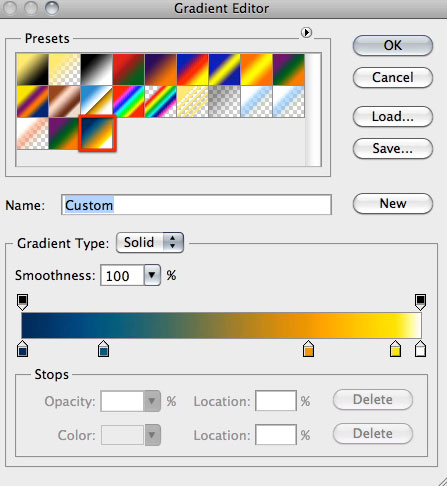The image size is (447, 486).
Task: Select the blue, red, yellow preset
Action: point(192,70)
